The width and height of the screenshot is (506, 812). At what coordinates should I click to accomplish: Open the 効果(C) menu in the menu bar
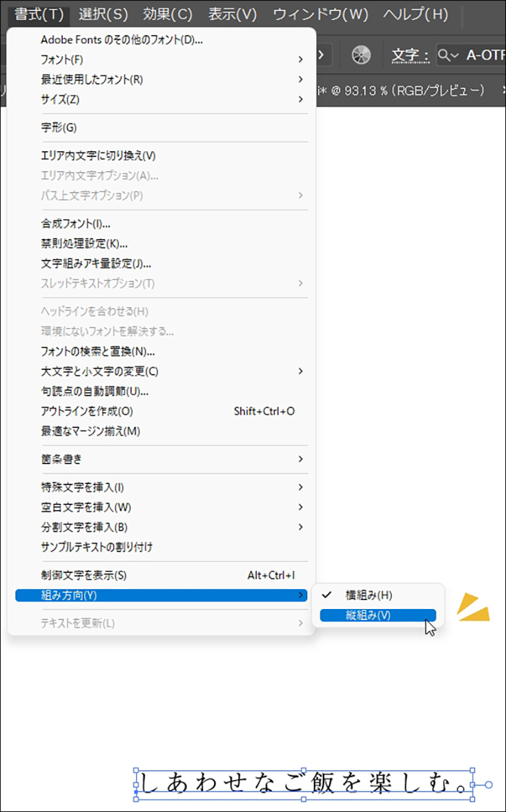pos(168,14)
